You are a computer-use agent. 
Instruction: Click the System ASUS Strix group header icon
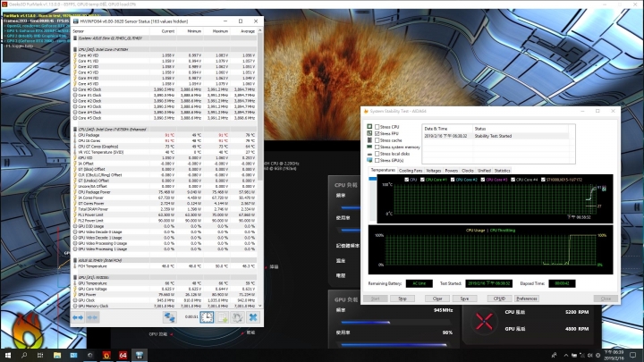(x=75, y=38)
